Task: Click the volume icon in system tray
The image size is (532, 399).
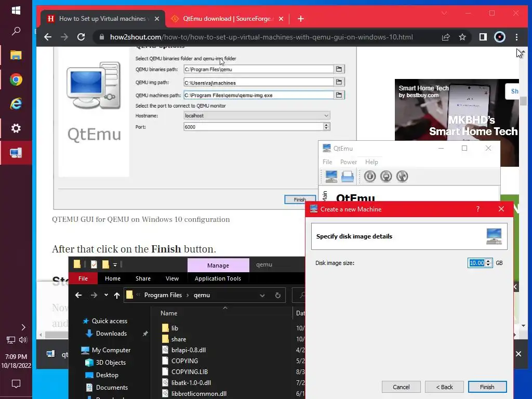Action: coord(23,340)
